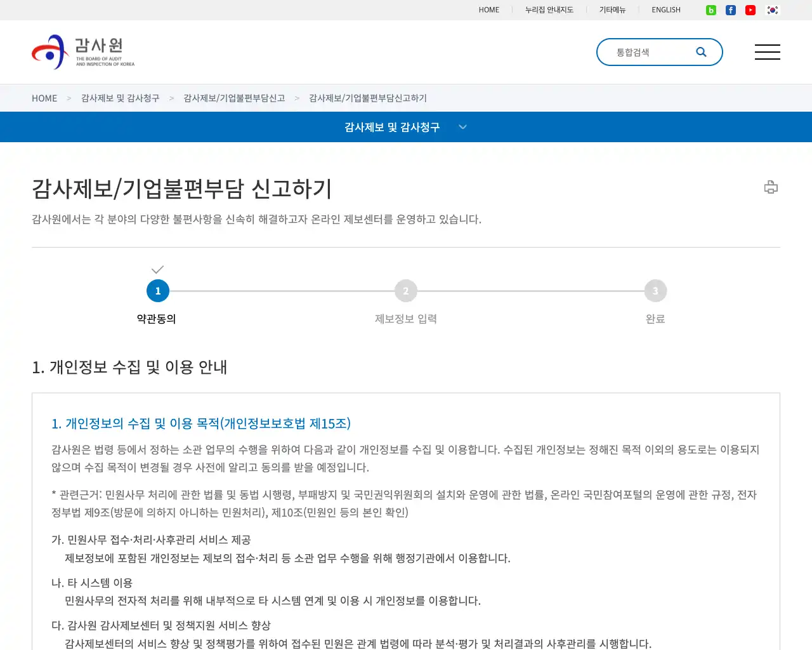Open the YouTube icon link

[750, 10]
